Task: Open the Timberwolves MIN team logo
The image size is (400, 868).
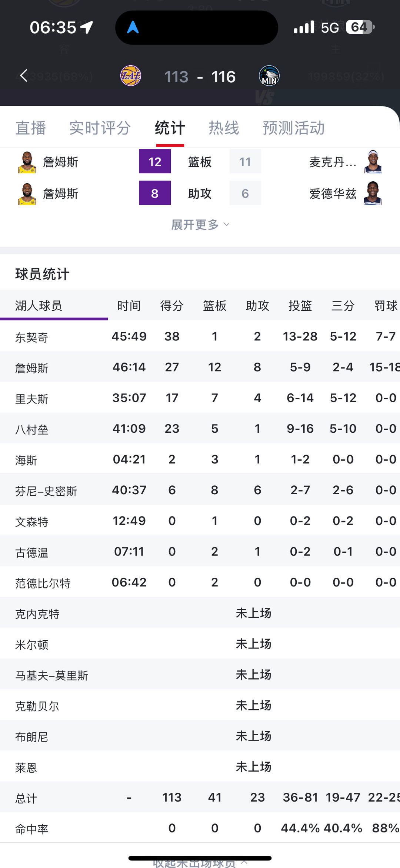Action: [269, 75]
